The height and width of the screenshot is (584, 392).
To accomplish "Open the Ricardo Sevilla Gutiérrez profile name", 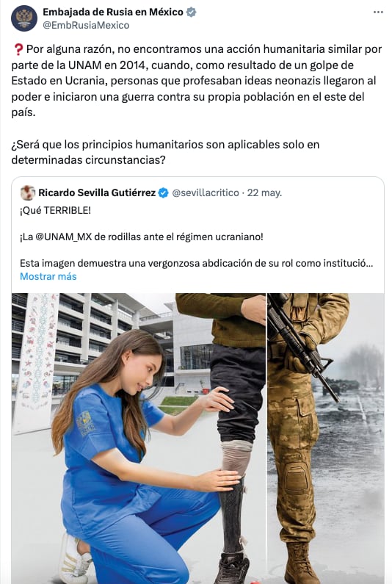I will pos(97,192).
